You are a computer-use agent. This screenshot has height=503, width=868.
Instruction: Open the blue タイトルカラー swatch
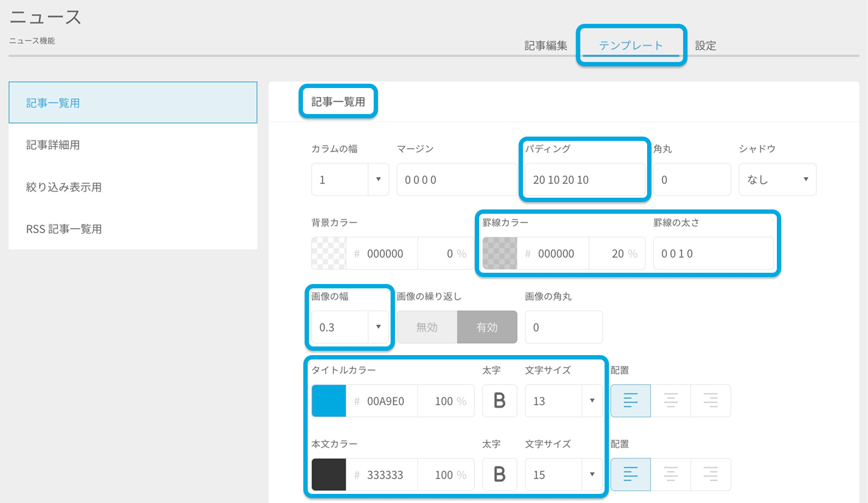[329, 401]
